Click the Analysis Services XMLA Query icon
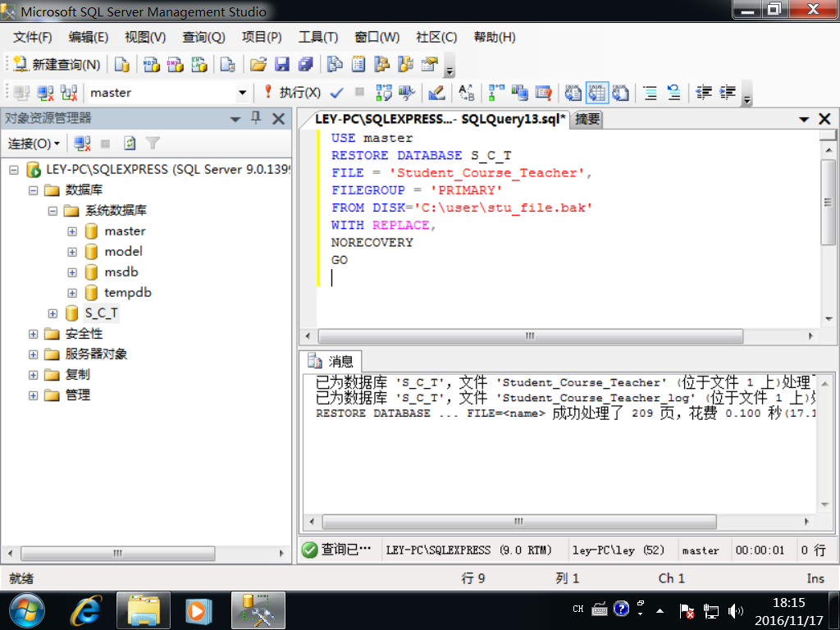 pyautogui.click(x=199, y=65)
